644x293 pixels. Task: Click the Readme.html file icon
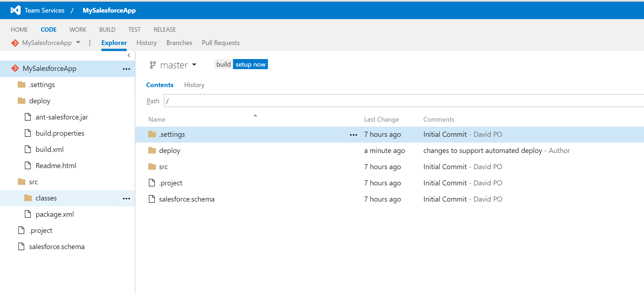(28, 165)
